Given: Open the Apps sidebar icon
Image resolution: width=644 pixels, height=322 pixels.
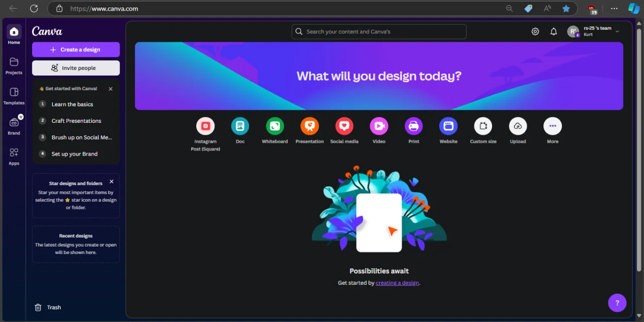Looking at the screenshot, I should (14, 152).
